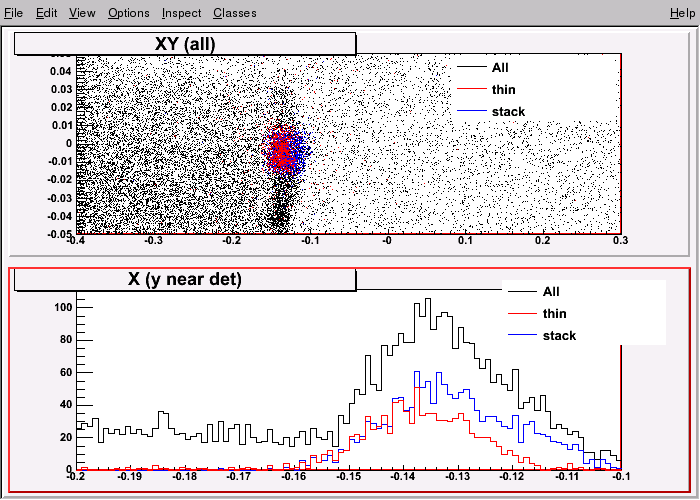Viewport: 700px width, 500px height.
Task: Click x-axis label -0.13 in histogram
Action: (x=458, y=477)
